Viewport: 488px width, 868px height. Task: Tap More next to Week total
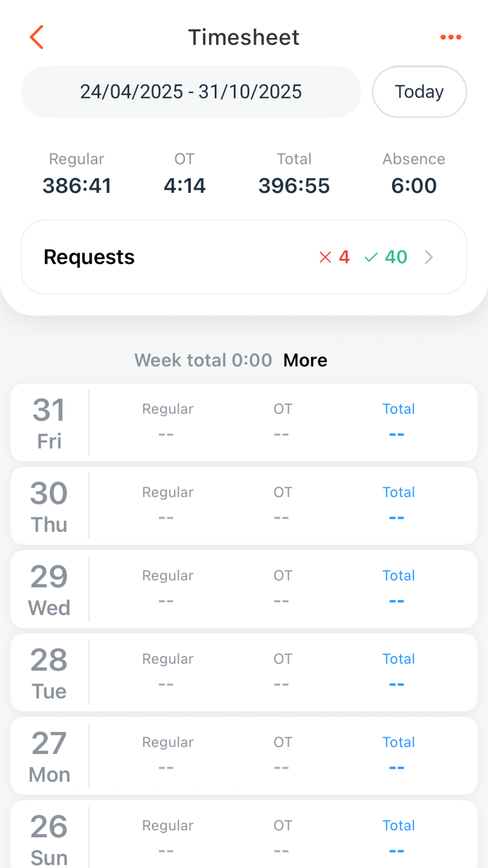click(305, 360)
